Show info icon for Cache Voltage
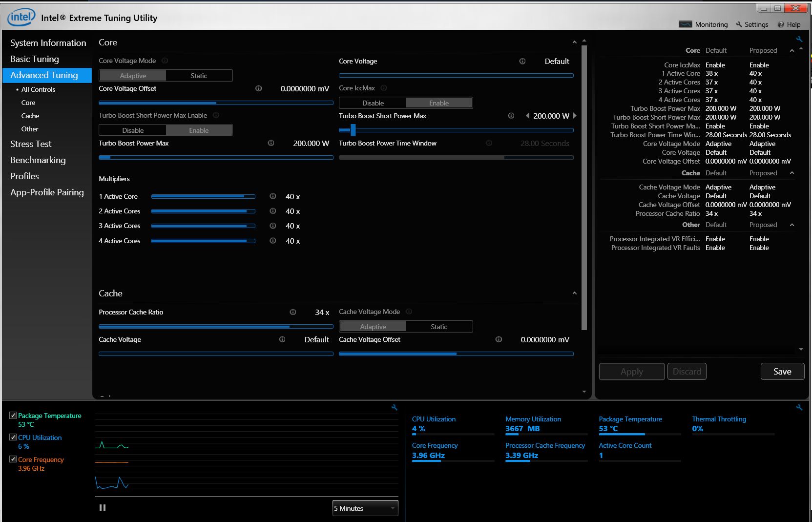 click(x=282, y=339)
